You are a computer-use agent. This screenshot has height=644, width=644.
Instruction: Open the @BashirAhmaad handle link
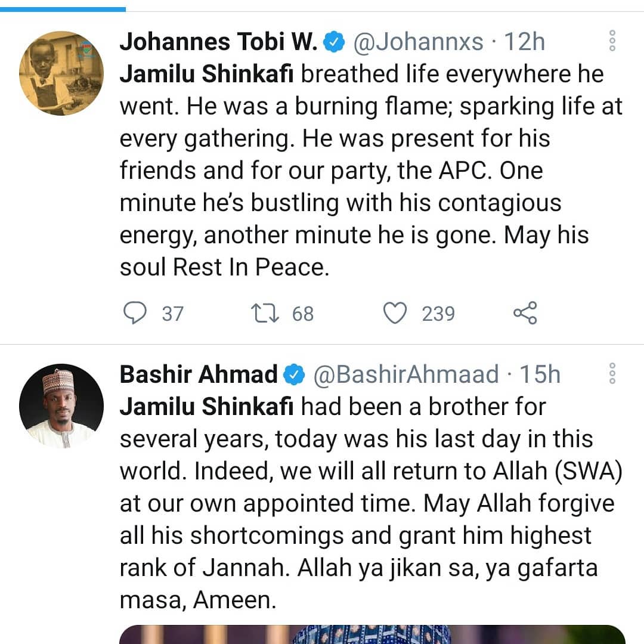pyautogui.click(x=405, y=374)
